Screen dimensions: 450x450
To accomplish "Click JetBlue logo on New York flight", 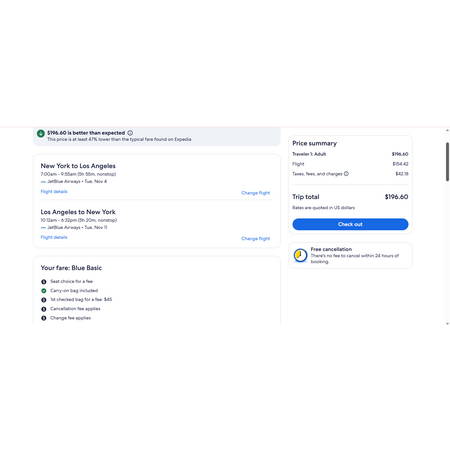I will click(43, 182).
